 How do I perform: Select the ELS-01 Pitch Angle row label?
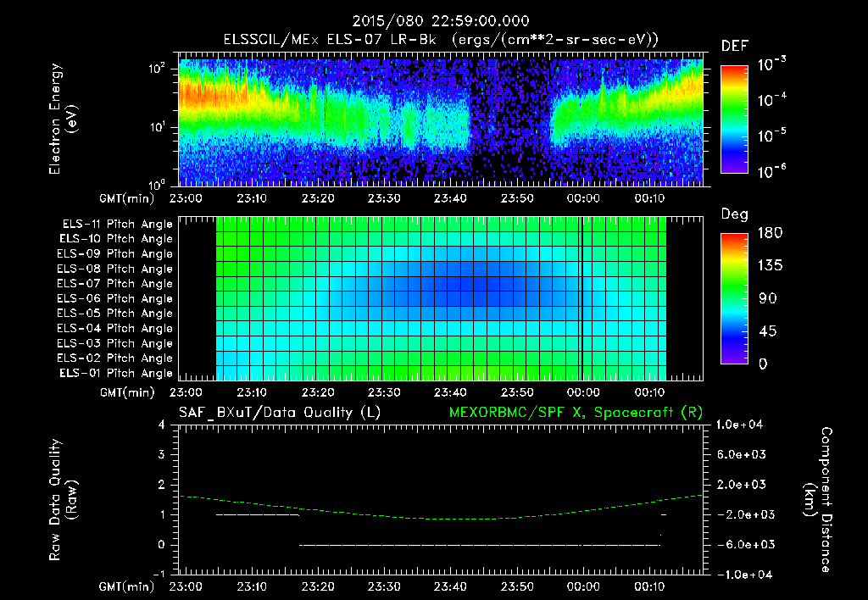116,373
